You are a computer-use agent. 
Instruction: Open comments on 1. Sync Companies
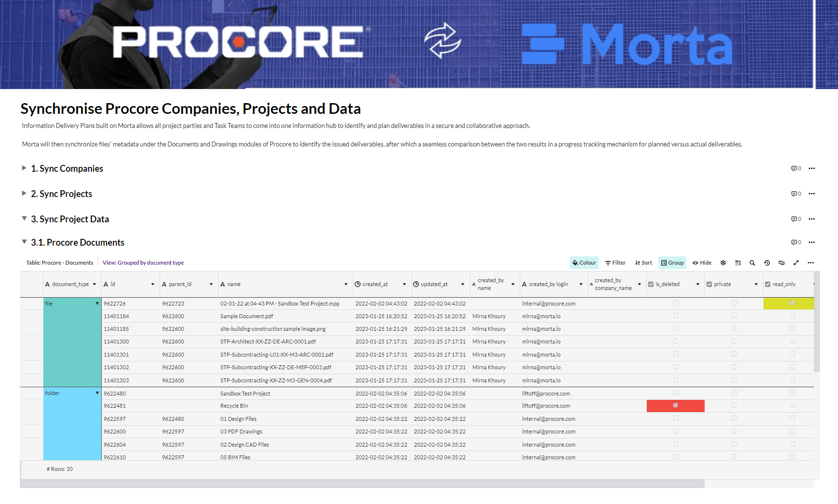[x=796, y=168]
